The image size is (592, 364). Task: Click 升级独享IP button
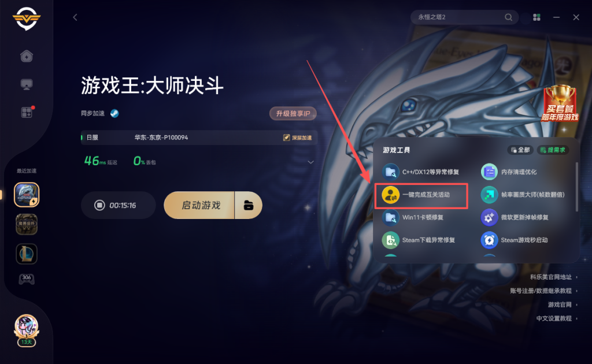(293, 114)
